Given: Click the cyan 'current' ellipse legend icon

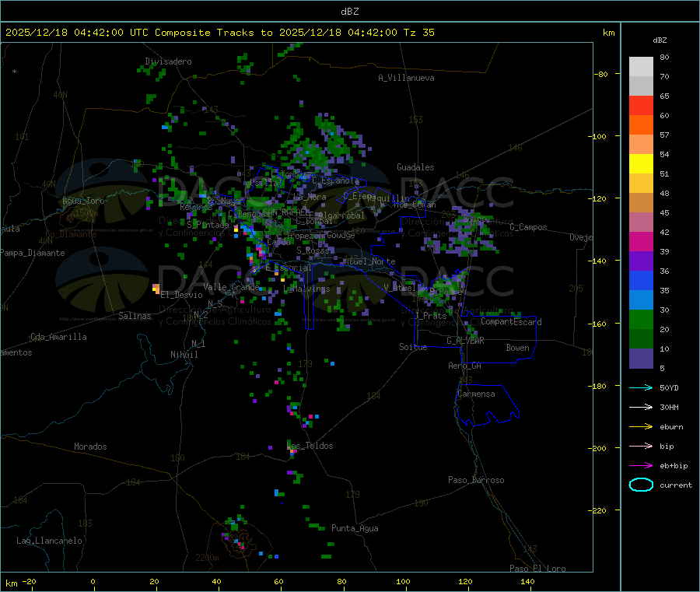Looking at the screenshot, I should pyautogui.click(x=641, y=485).
